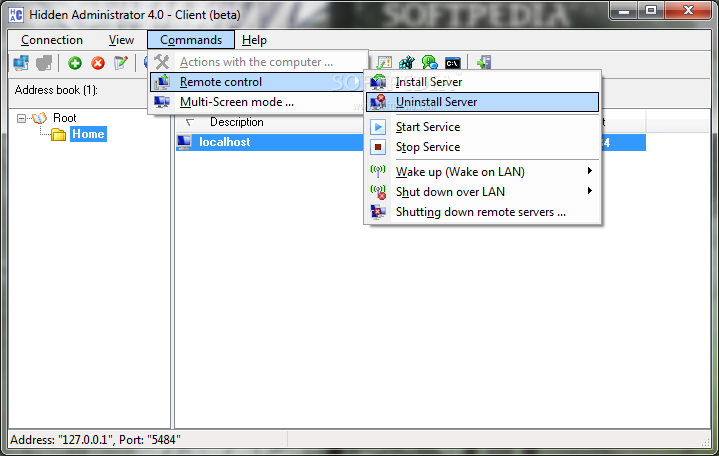Select the localhost row text
Viewport: 719px width, 456px height.
pyautogui.click(x=225, y=142)
